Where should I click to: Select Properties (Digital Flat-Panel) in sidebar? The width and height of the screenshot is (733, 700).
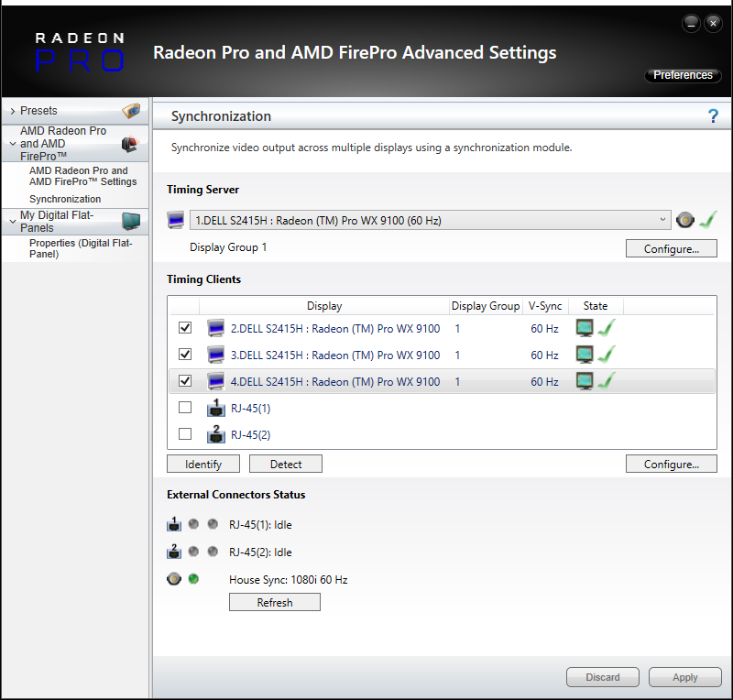click(82, 248)
